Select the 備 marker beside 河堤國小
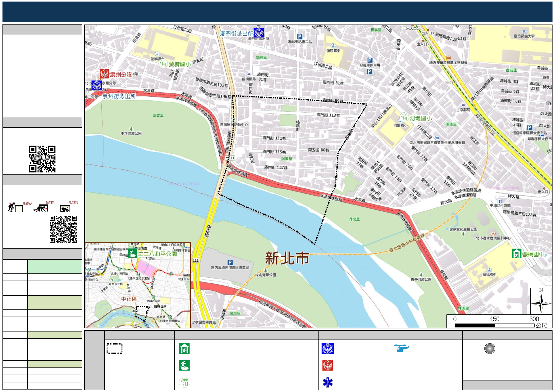555x392 pixels. [404, 117]
